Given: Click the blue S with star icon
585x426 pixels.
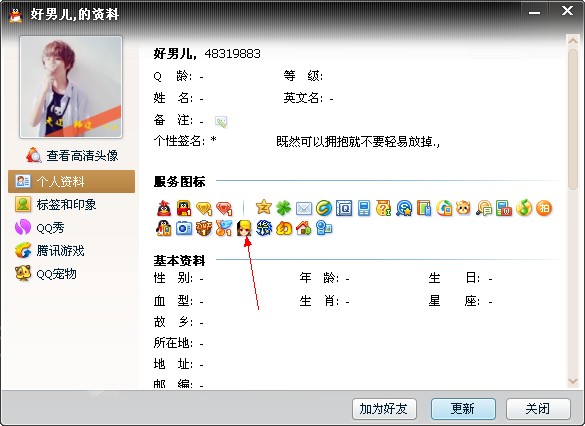Looking at the screenshot, I should click(404, 208).
